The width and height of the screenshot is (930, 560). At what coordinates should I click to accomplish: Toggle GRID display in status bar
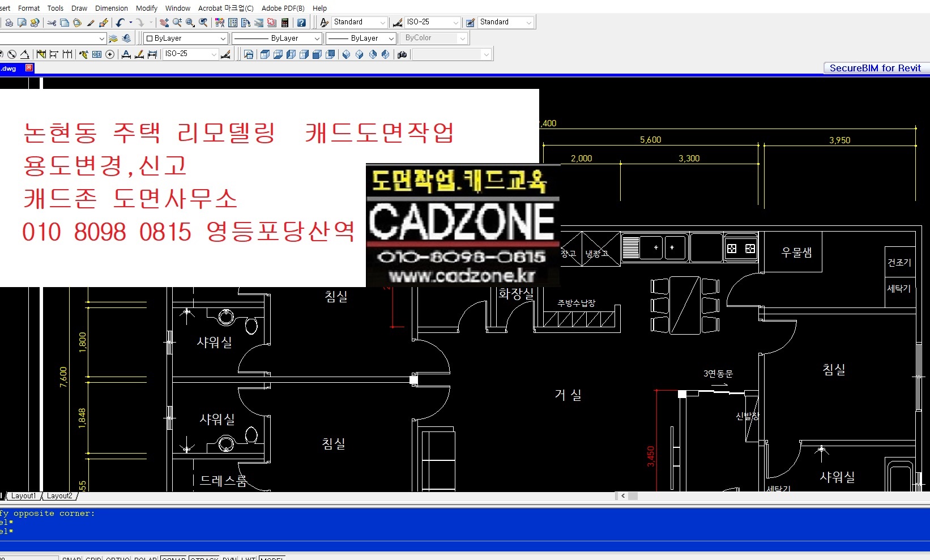pyautogui.click(x=93, y=558)
